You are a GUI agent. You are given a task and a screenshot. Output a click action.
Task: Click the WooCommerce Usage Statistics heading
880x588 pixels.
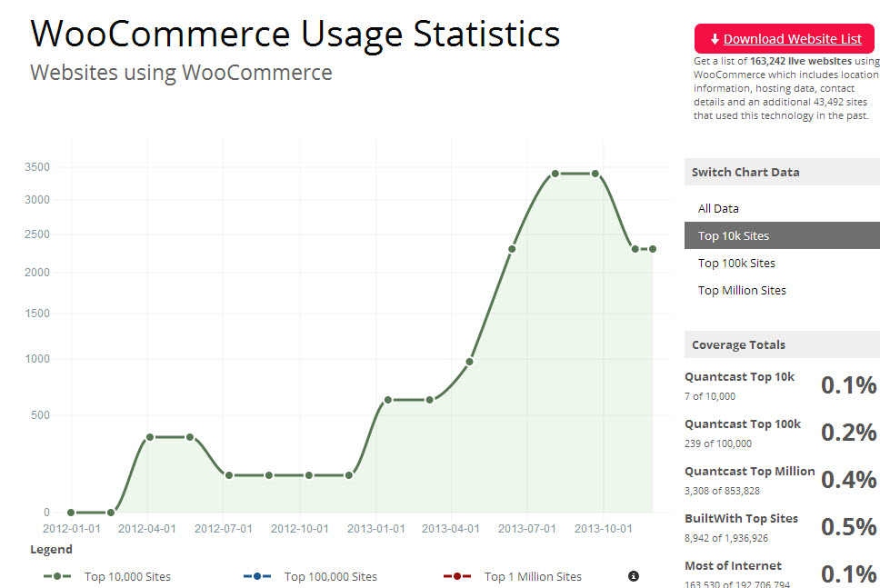point(295,34)
